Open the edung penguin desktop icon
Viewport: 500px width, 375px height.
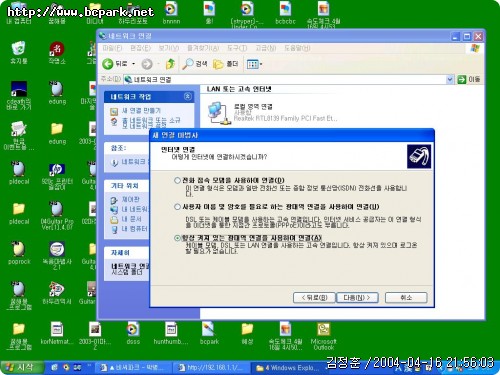[57, 92]
